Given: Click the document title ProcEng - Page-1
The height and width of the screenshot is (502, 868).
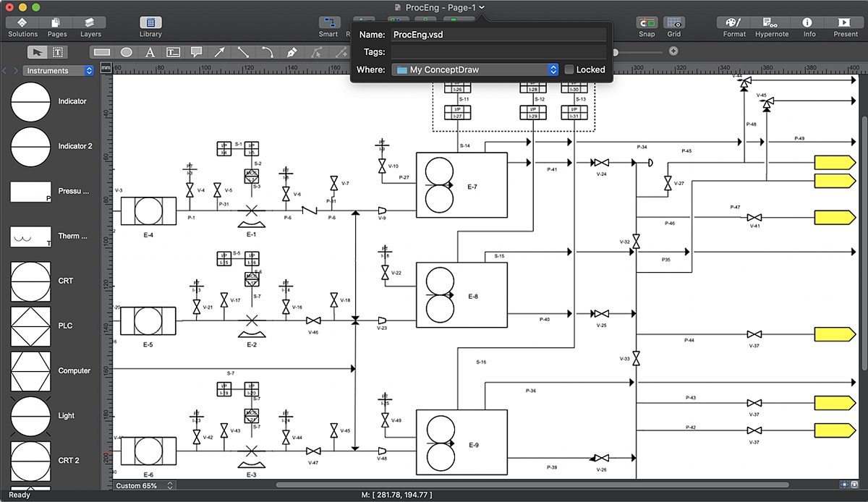Looking at the screenshot, I should point(440,7).
